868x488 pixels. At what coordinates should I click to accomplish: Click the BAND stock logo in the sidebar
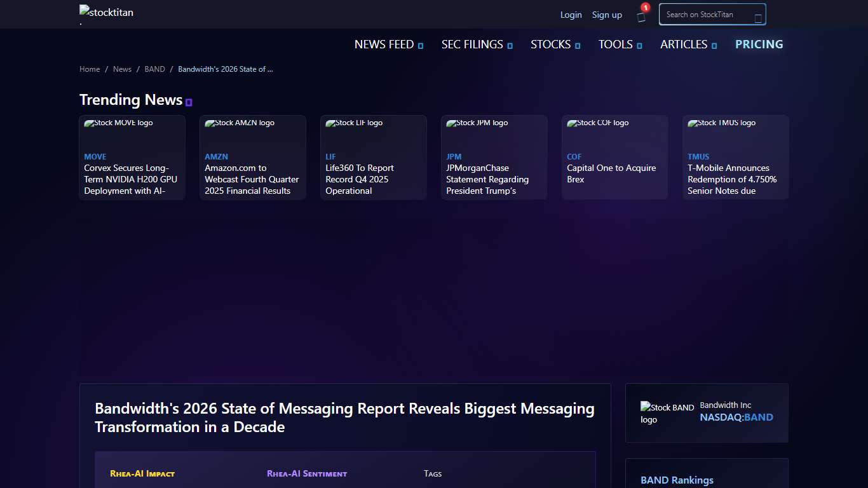coord(666,412)
